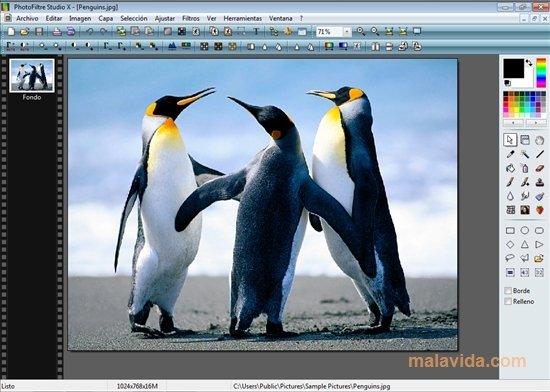Select the Fondo layer thumbnail
The height and width of the screenshot is (392, 550).
(x=32, y=76)
